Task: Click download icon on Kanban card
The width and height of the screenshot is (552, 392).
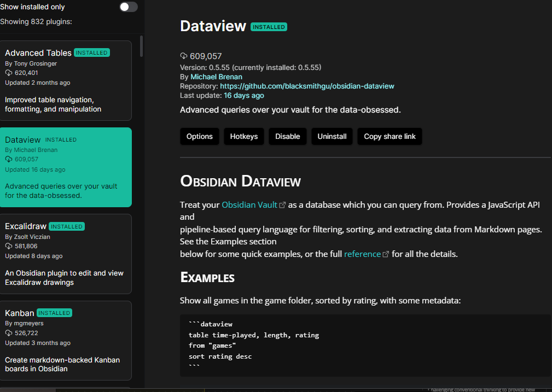Action: [x=9, y=333]
